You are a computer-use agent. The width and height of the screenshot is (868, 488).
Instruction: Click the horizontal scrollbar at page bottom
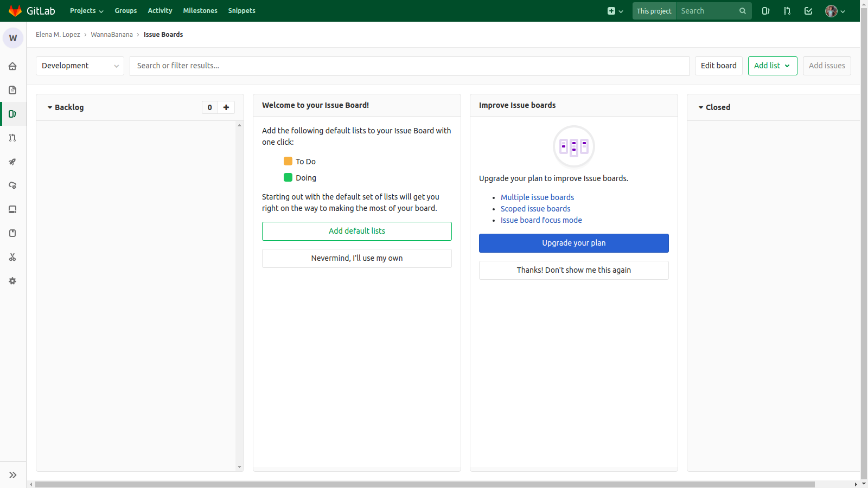425,484
